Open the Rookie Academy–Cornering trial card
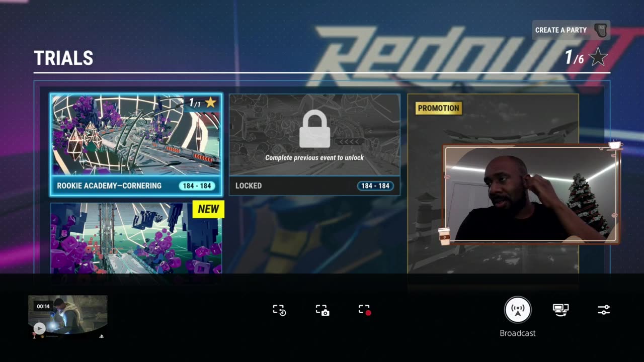The height and width of the screenshot is (362, 644). coord(136,144)
